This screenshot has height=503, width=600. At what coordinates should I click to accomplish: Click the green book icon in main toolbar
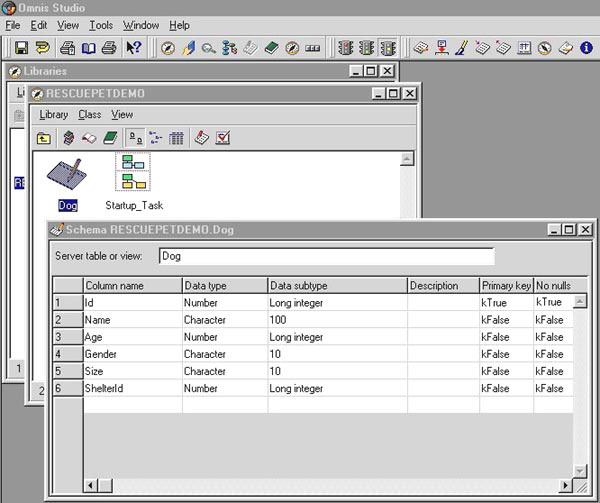(271, 48)
